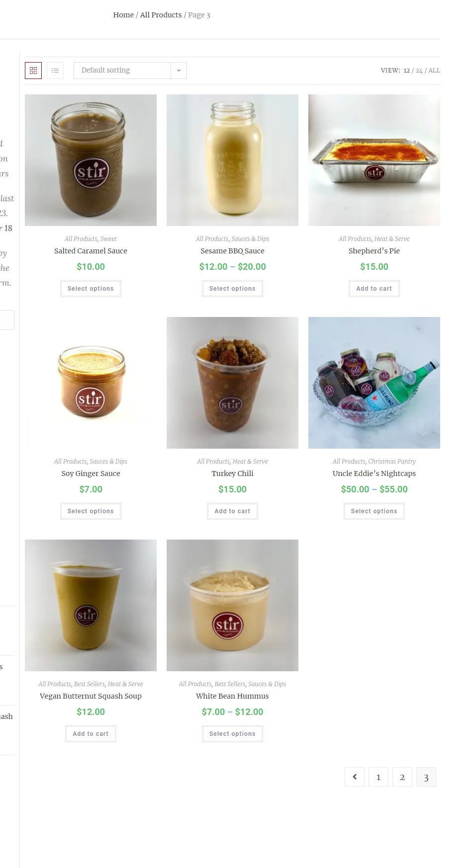Open All Products breadcrumb link
Screen dimensions: 472x868
coord(161,15)
